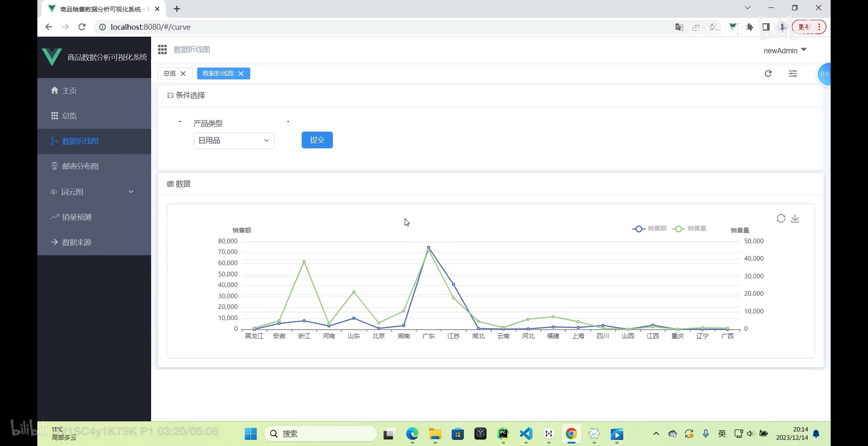868x446 pixels.
Task: Open the tab settings sliders icon
Action: [793, 73]
